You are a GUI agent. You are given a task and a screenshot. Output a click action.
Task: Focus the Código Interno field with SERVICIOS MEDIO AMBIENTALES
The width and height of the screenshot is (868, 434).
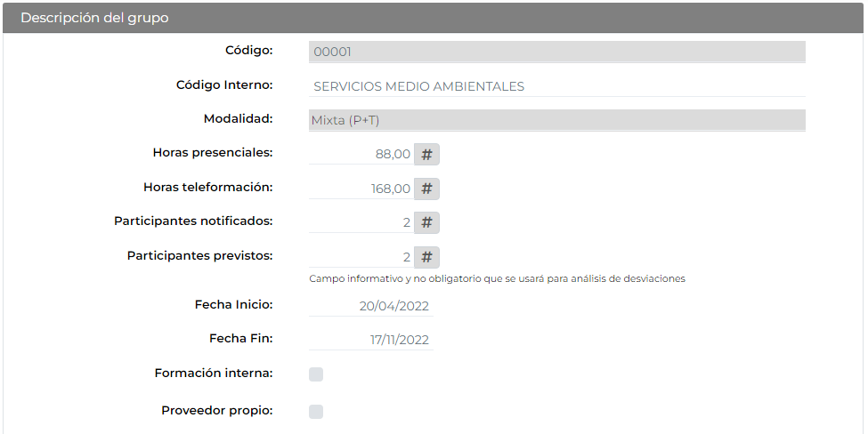point(557,86)
